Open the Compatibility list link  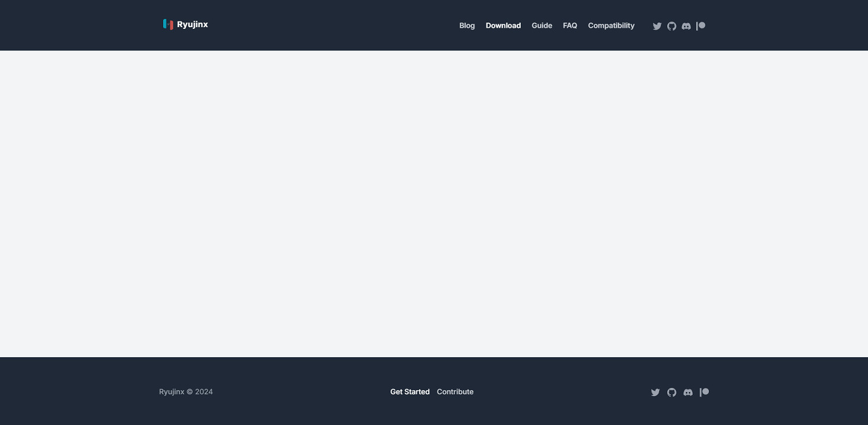coord(611,25)
